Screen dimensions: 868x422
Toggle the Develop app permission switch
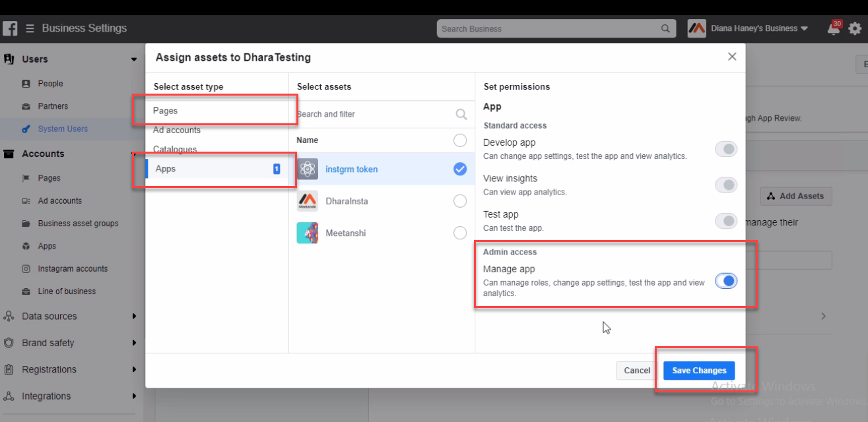click(726, 149)
